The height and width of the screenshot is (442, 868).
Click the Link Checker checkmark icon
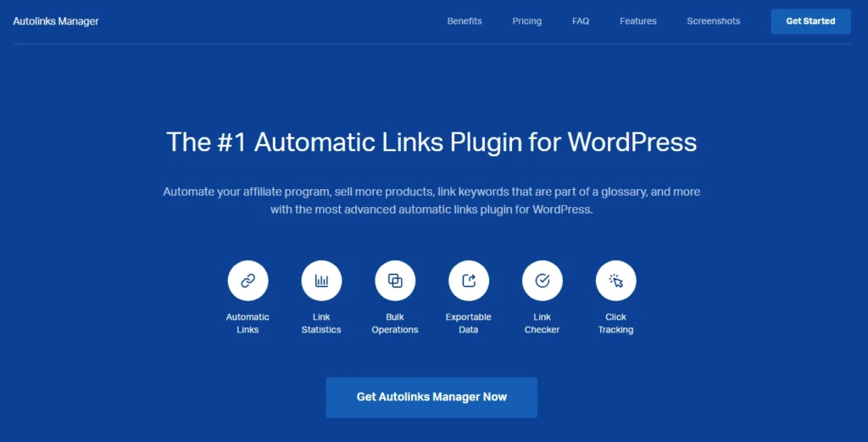coord(542,281)
